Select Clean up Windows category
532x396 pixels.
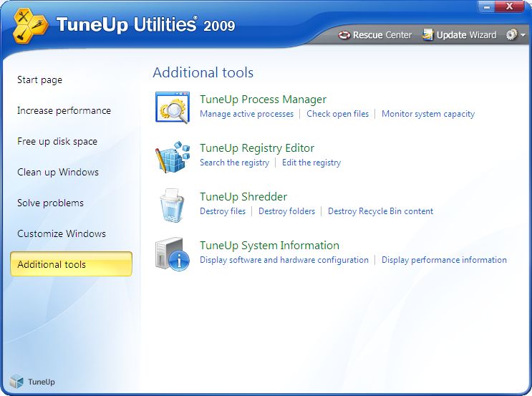point(58,172)
